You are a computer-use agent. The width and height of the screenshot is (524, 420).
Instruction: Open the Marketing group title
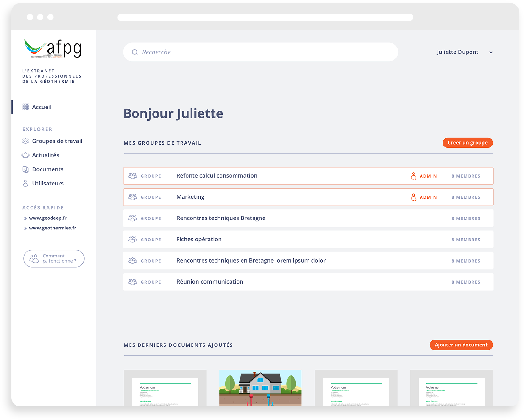190,197
